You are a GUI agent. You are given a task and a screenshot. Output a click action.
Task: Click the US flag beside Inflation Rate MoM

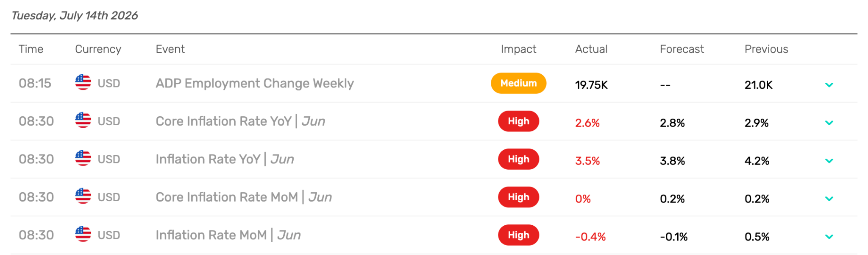coord(83,234)
